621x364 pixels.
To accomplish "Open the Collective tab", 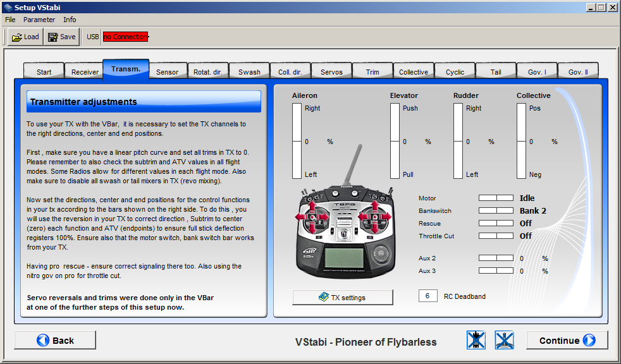I will [x=414, y=71].
